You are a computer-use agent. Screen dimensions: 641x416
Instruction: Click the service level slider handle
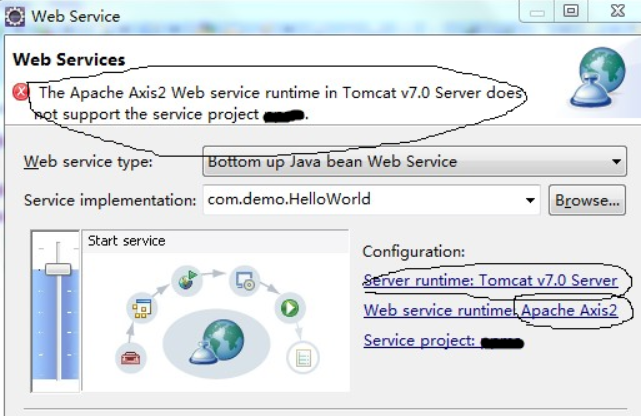tap(58, 269)
